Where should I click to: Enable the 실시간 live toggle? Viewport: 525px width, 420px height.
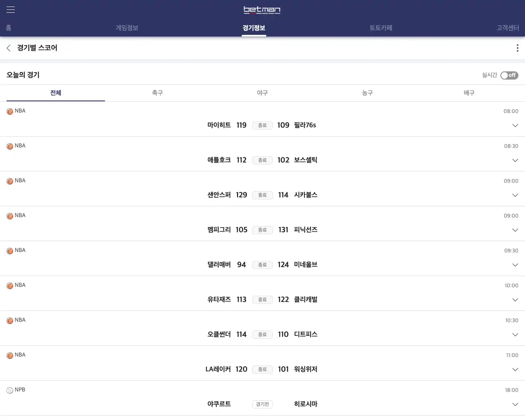509,75
